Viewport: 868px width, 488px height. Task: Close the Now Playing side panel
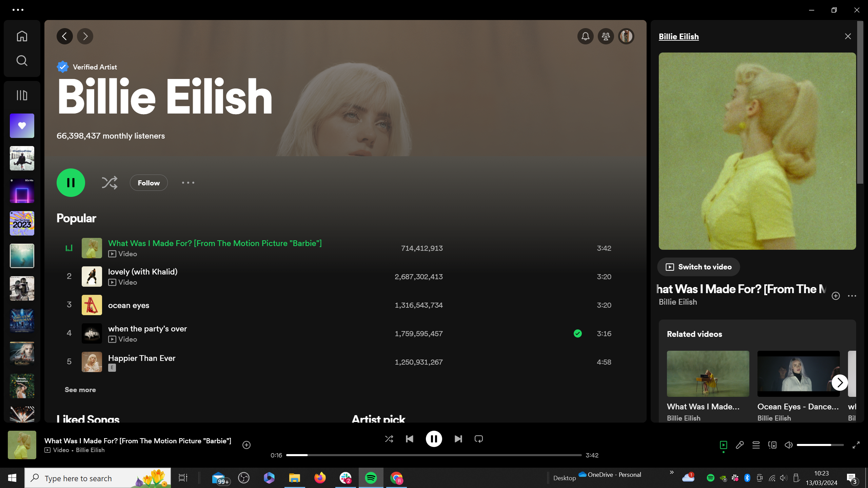tap(848, 36)
